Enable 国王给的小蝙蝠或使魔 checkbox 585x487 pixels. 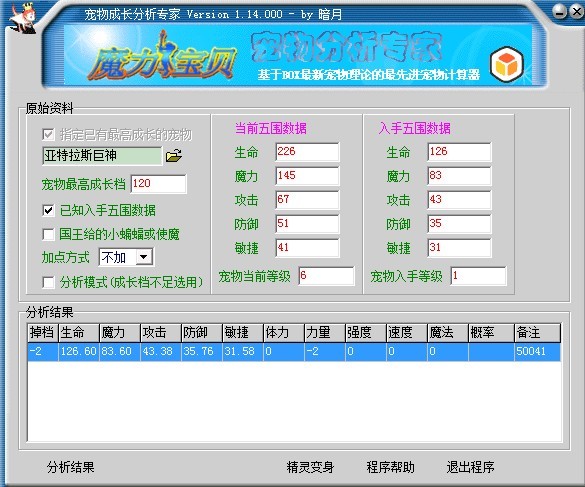[48, 235]
